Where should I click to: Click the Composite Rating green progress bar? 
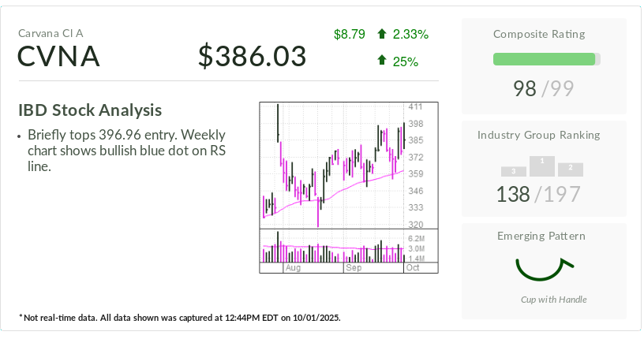[546, 59]
